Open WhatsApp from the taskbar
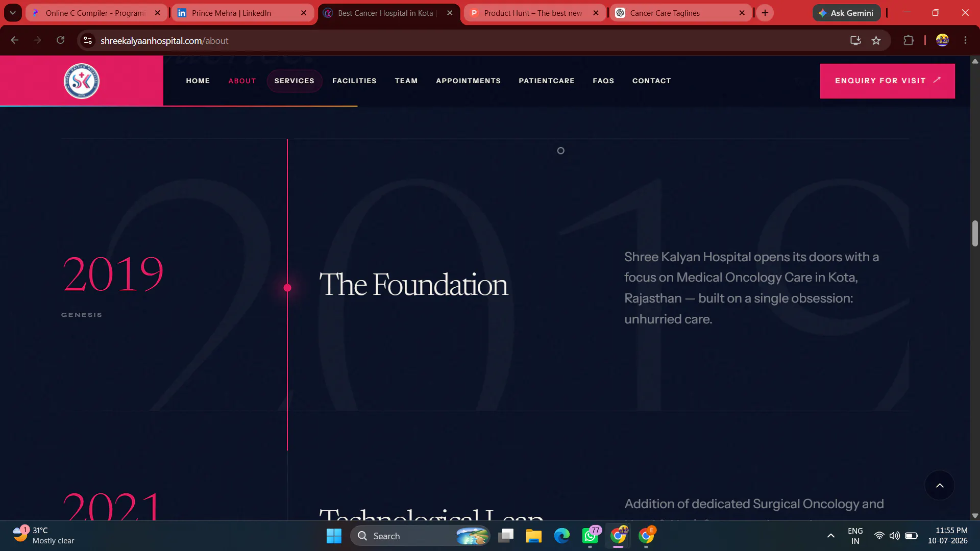 (x=590, y=536)
